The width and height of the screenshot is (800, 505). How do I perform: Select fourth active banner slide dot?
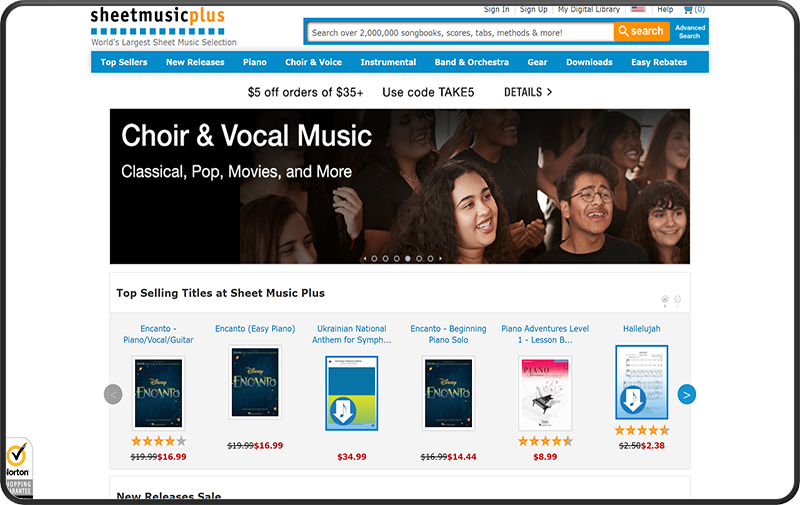pyautogui.click(x=408, y=259)
